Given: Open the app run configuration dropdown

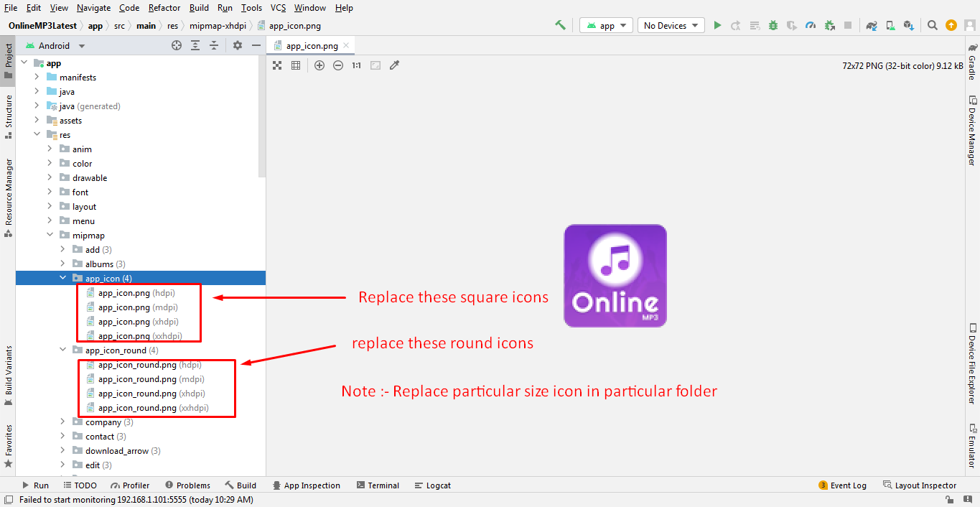Looking at the screenshot, I should pyautogui.click(x=607, y=25).
